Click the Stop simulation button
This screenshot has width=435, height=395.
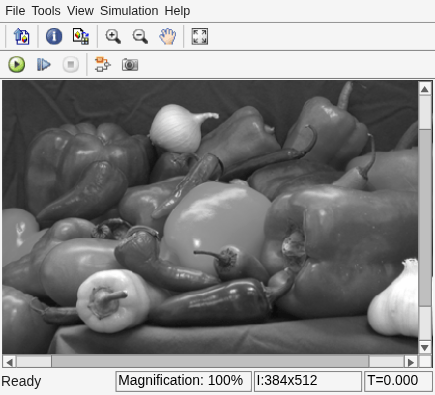tap(71, 64)
